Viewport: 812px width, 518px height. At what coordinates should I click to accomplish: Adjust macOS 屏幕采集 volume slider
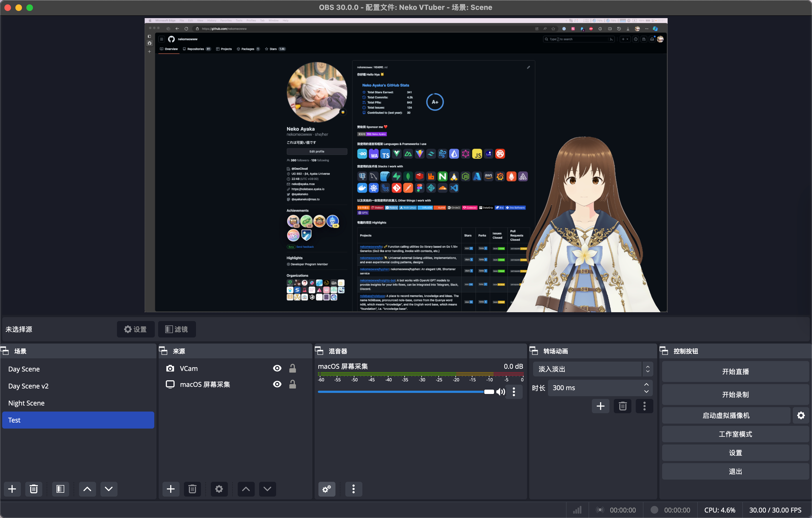coord(489,392)
